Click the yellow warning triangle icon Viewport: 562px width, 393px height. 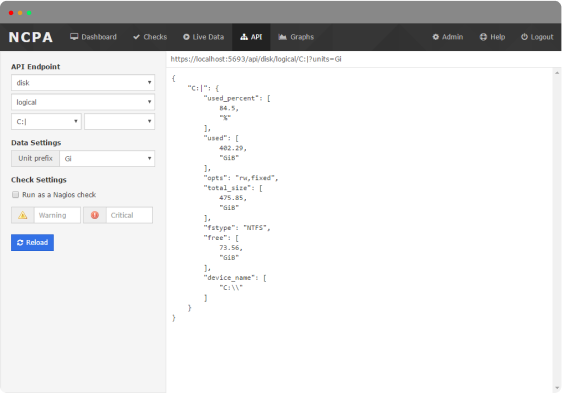pos(23,215)
